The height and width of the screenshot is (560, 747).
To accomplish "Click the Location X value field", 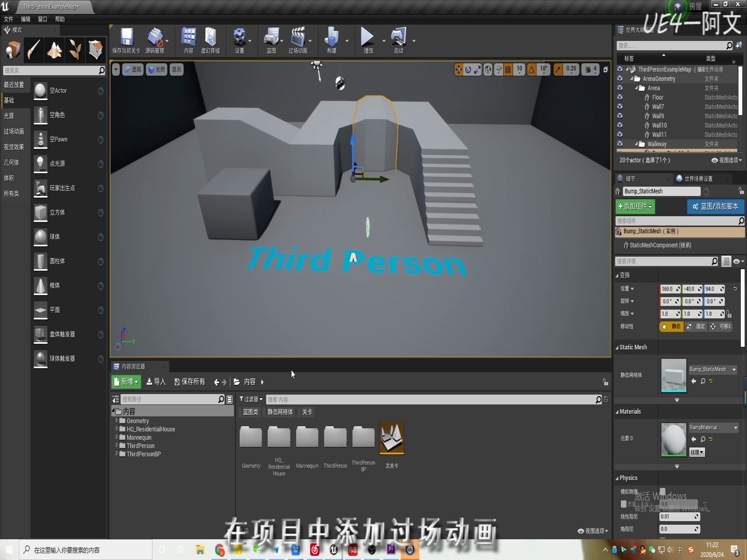I will (670, 289).
